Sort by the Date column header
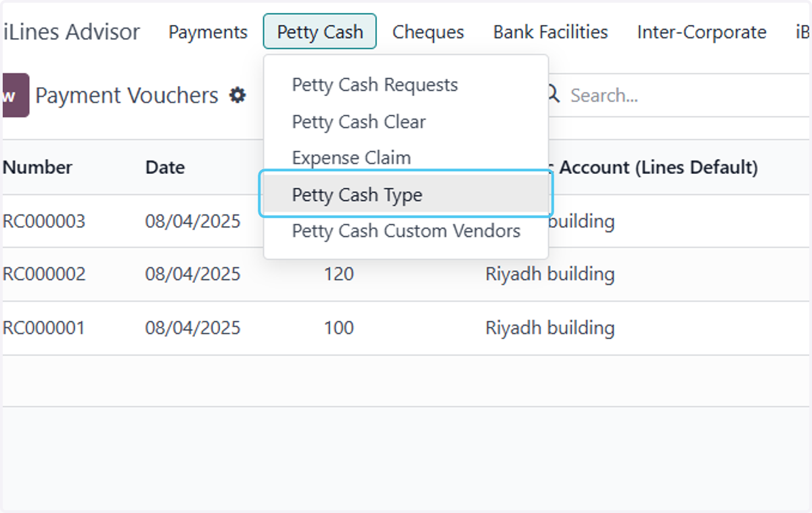 (165, 167)
